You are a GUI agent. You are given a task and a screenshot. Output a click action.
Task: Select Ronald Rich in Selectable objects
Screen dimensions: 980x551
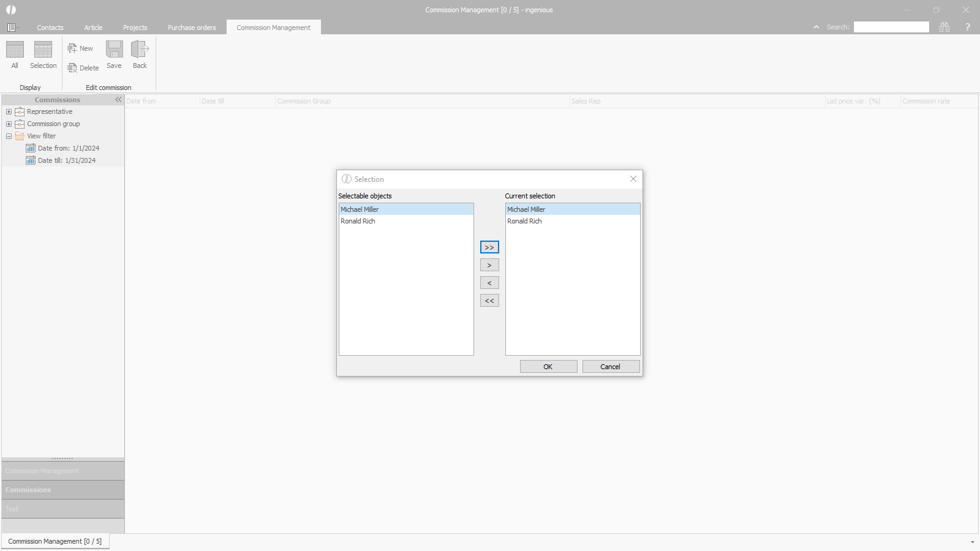click(358, 221)
